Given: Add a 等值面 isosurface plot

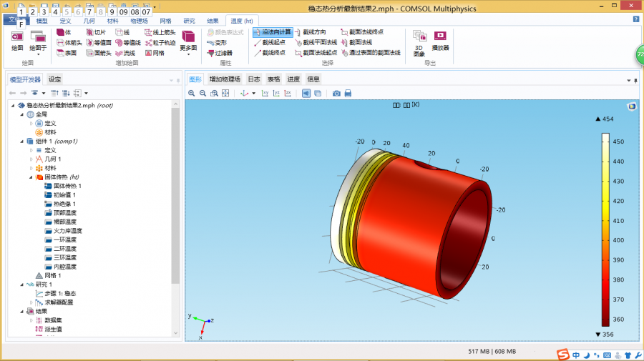Looking at the screenshot, I should click(99, 43).
